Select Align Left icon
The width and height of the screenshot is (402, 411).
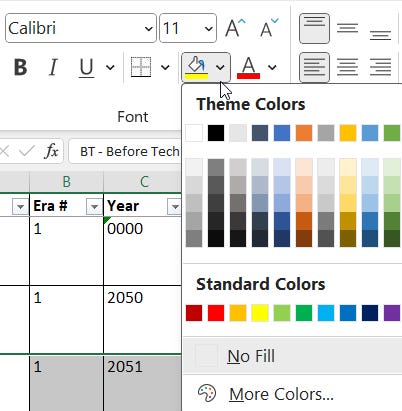coord(314,67)
